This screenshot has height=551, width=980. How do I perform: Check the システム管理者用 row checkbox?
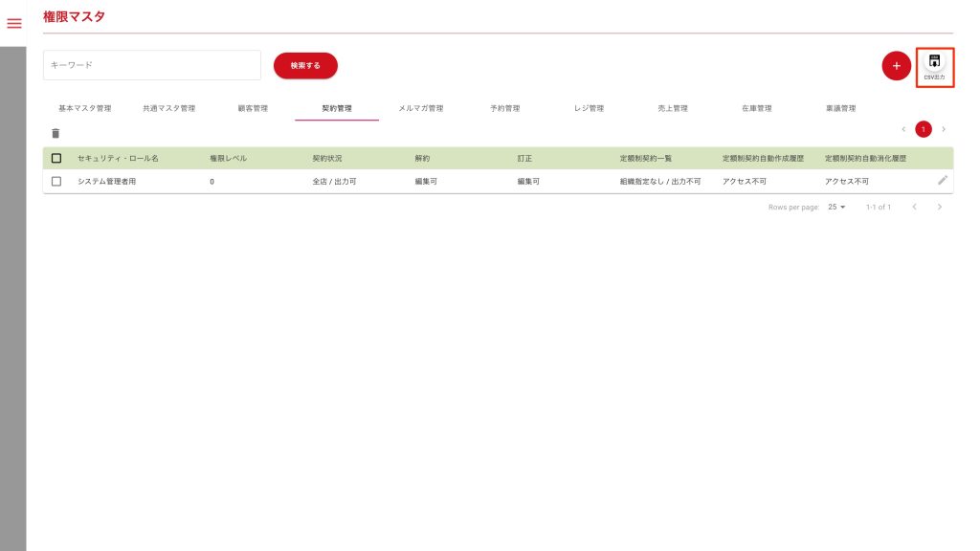pyautogui.click(x=56, y=181)
